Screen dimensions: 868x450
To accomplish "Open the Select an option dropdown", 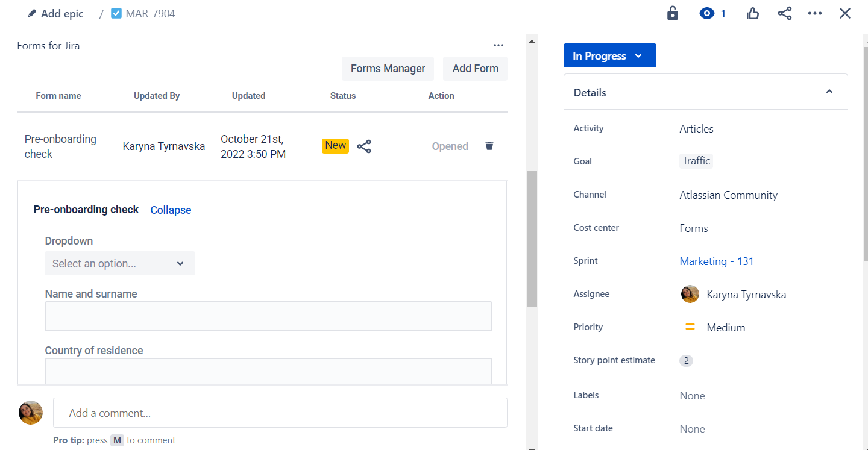I will (x=119, y=263).
